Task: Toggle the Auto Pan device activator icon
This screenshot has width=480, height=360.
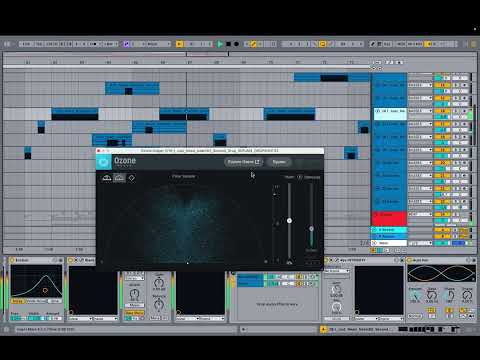Action: pyautogui.click(x=409, y=260)
